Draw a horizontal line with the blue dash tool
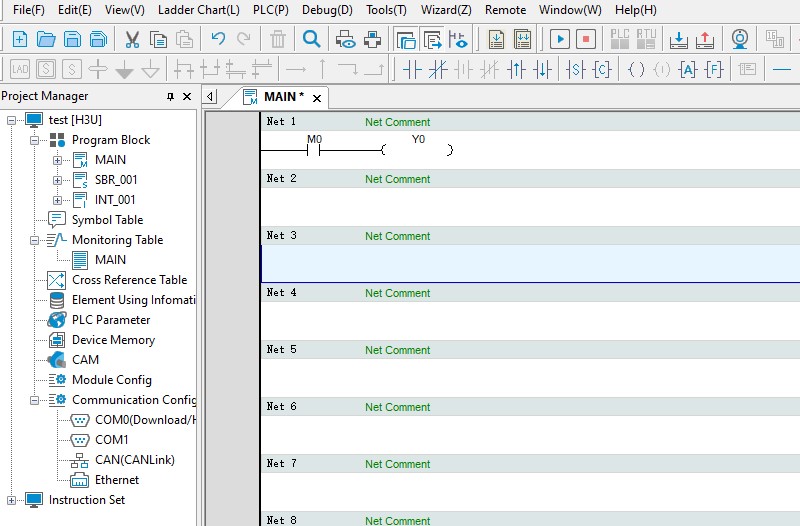The image size is (800, 526). click(x=782, y=69)
